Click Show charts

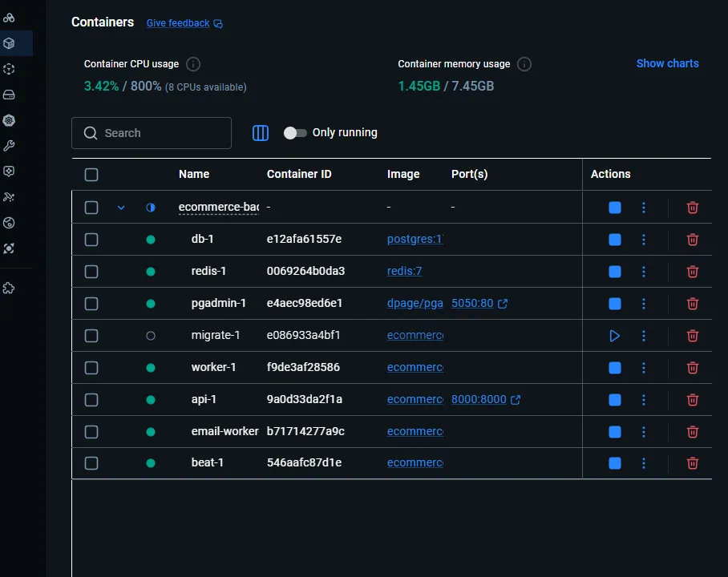667,63
